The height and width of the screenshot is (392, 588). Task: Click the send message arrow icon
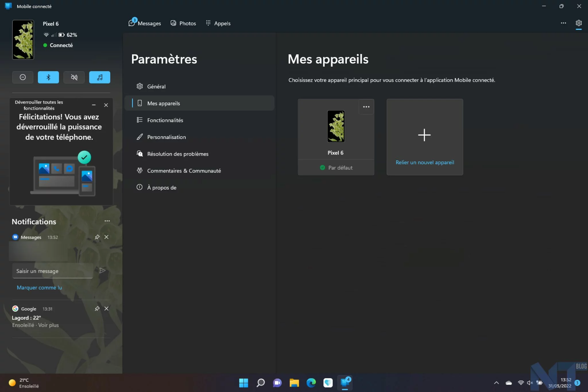pos(102,271)
